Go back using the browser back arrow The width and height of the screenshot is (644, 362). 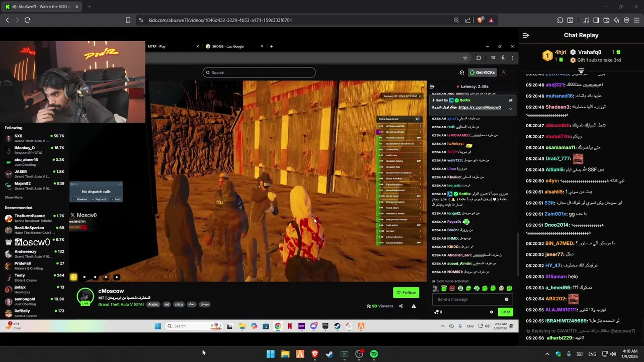pos(7,20)
